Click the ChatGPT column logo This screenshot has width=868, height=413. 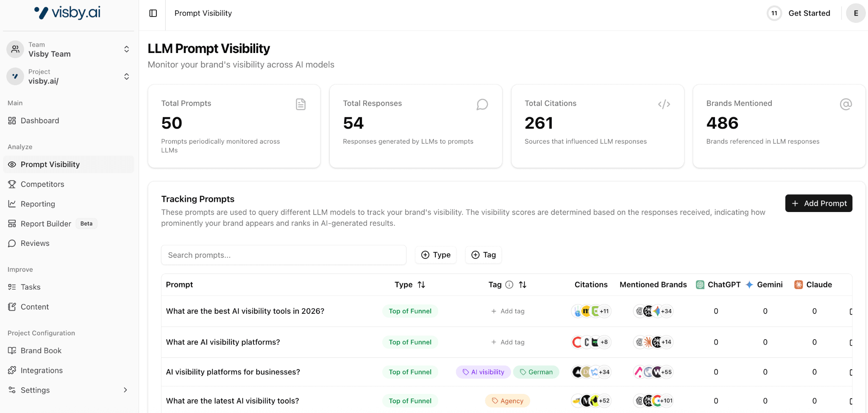700,285
